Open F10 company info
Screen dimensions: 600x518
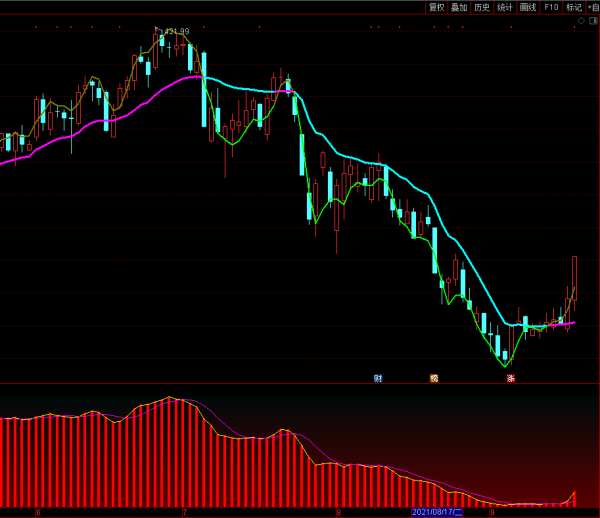[551, 7]
